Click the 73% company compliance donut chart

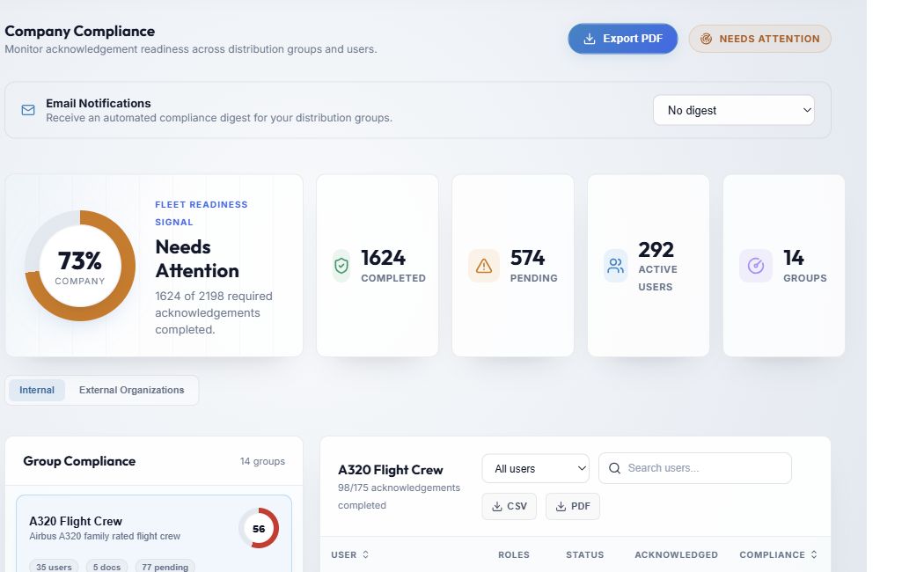(80, 266)
